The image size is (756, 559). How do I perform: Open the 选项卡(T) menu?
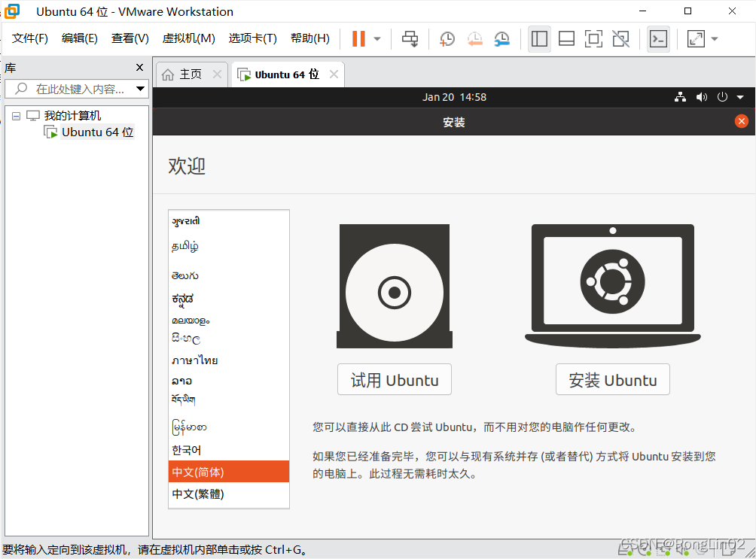tap(253, 38)
